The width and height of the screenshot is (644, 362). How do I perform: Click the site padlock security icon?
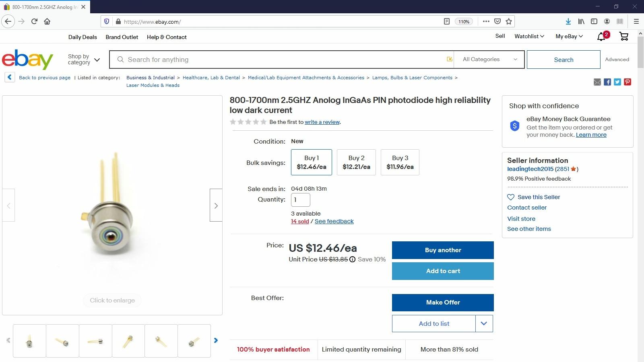pos(118,21)
